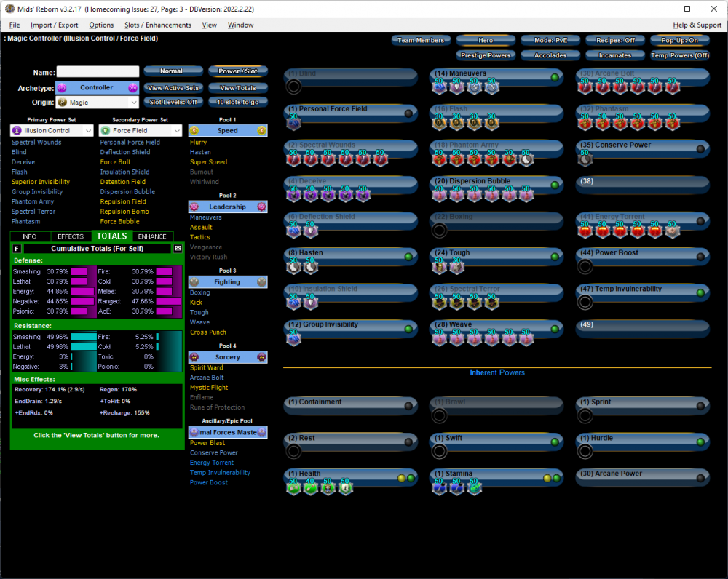Click the right icon on Leadership pool header
The height and width of the screenshot is (579, 728).
pyautogui.click(x=261, y=207)
